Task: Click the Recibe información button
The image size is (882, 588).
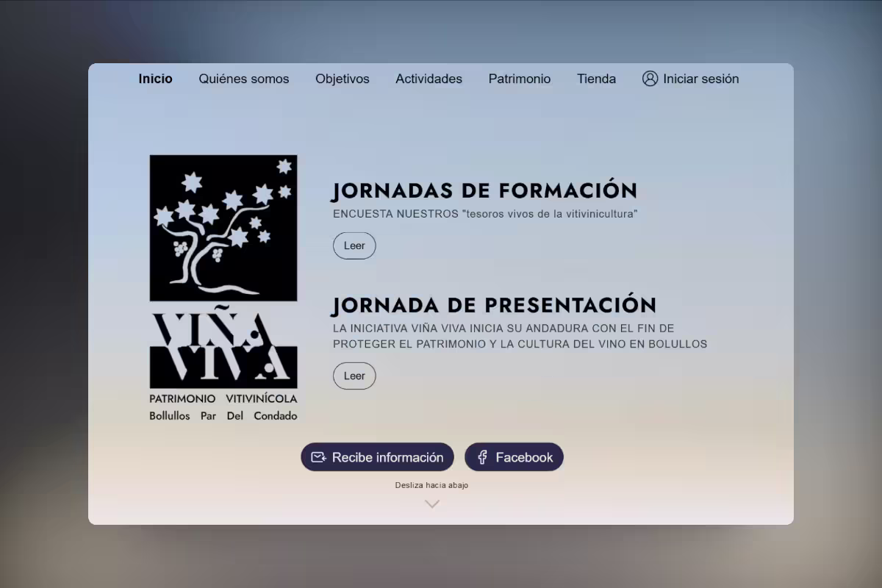Action: point(377,457)
